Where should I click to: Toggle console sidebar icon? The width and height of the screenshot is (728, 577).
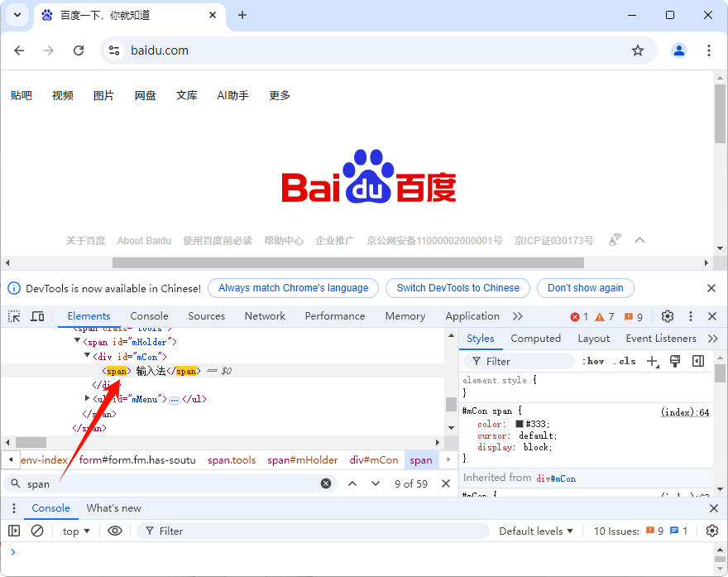pos(14,531)
